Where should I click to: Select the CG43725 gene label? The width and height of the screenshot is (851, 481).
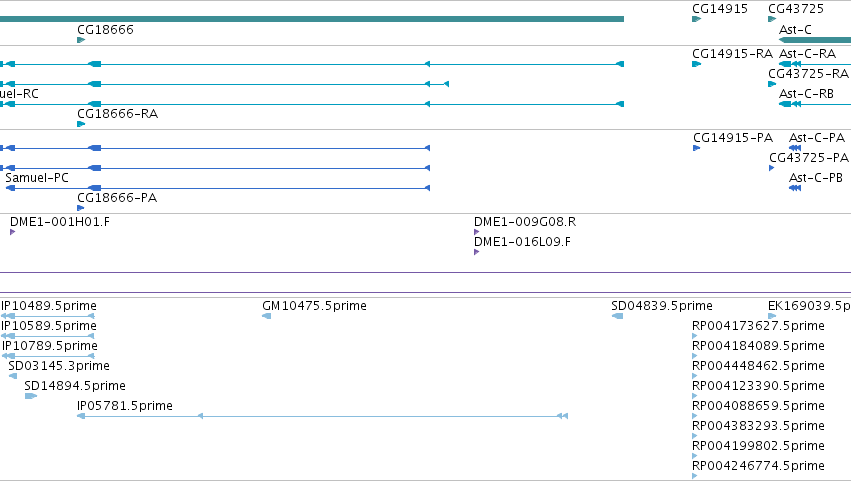[x=796, y=9]
